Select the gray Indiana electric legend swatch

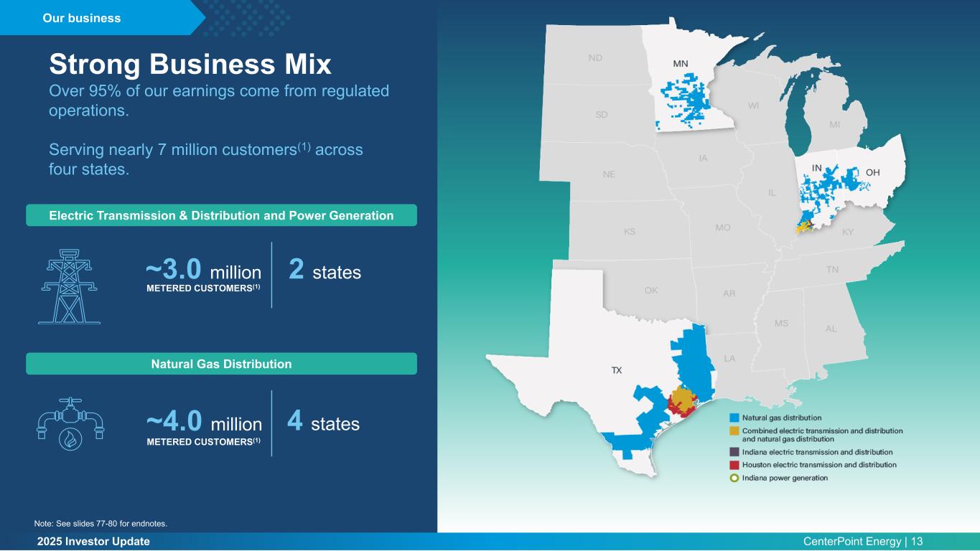point(734,452)
